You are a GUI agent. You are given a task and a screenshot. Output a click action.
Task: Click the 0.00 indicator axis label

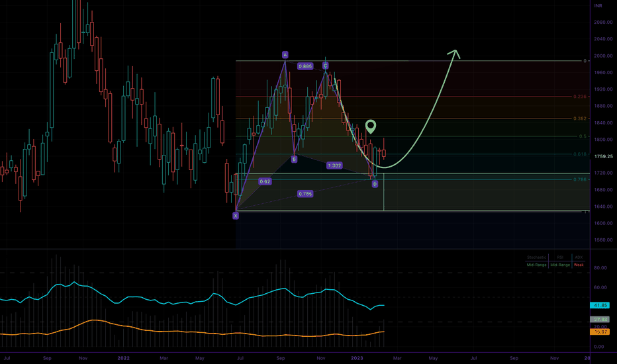click(598, 347)
